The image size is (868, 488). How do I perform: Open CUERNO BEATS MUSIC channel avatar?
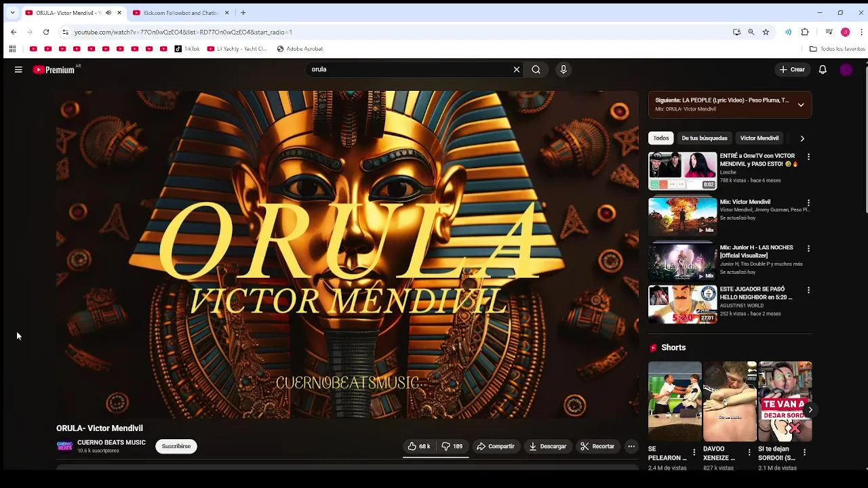click(x=64, y=446)
